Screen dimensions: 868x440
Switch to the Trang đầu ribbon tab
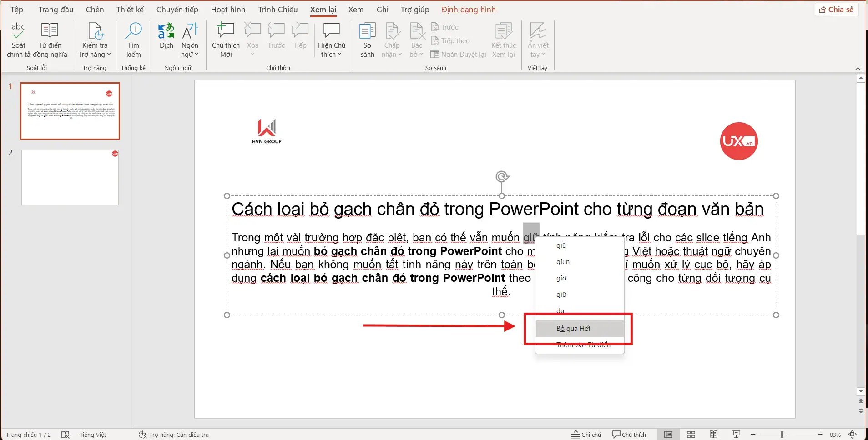[x=56, y=9]
